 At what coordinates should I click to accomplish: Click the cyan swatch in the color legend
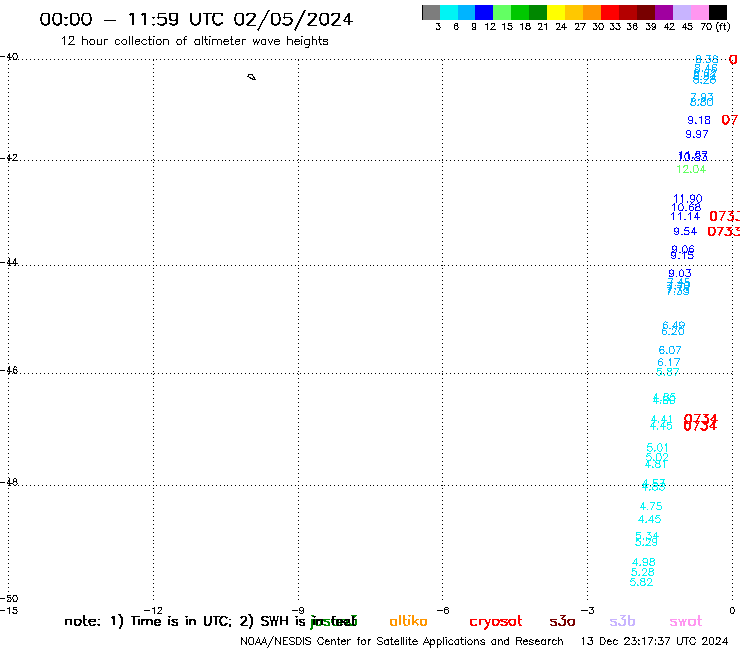tap(448, 12)
